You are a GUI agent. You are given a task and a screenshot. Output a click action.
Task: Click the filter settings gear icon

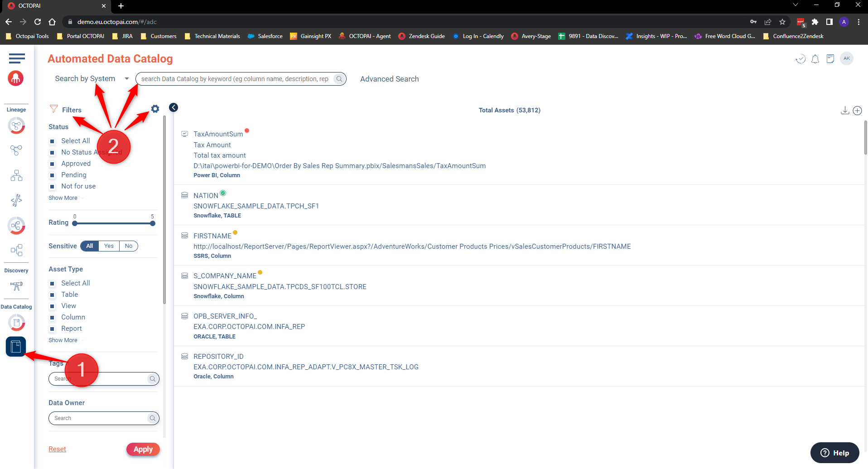[x=155, y=109]
